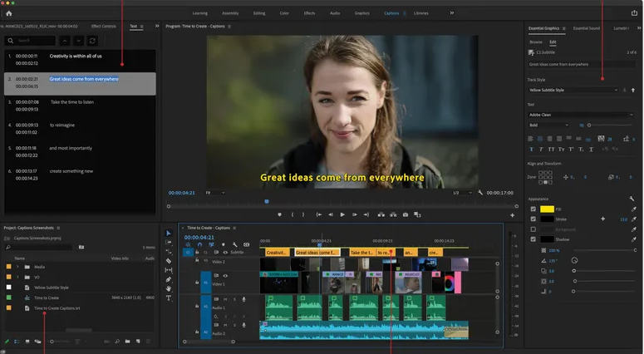The image size is (644, 354).
Task: Select the Pen tool
Action: click(x=169, y=280)
